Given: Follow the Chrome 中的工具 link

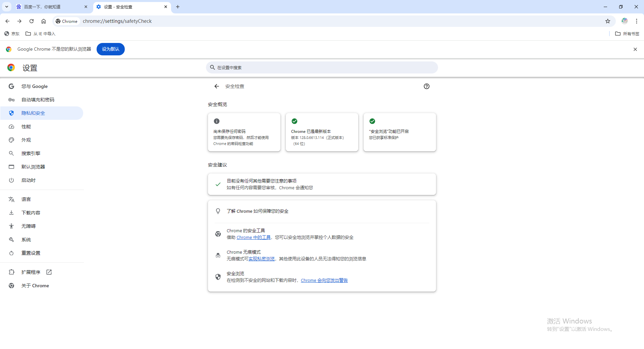Looking at the screenshot, I should [254, 238].
